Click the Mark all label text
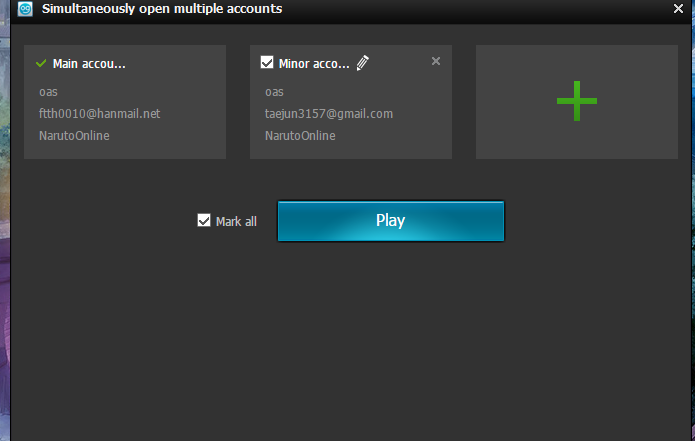The height and width of the screenshot is (441, 695). pos(236,222)
